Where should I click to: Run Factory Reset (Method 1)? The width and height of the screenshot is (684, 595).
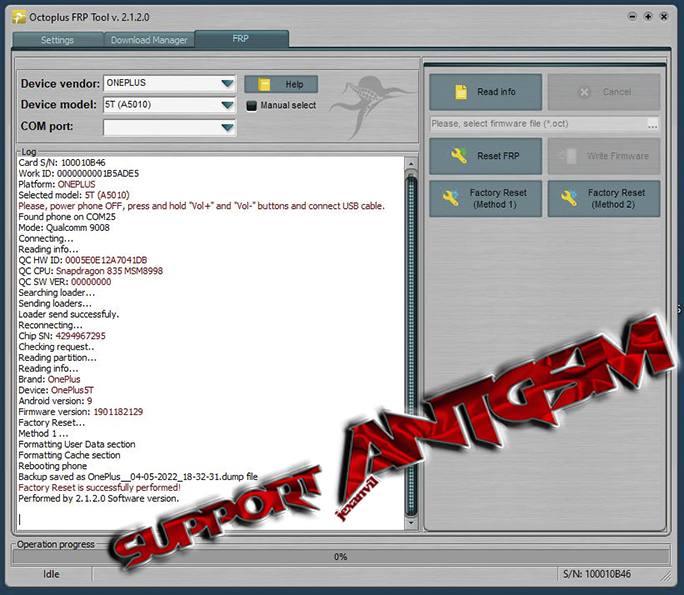click(x=486, y=198)
